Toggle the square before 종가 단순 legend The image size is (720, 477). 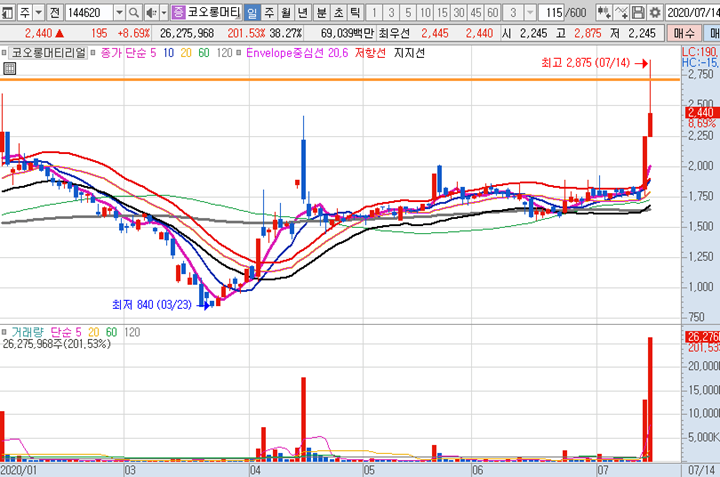93,53
